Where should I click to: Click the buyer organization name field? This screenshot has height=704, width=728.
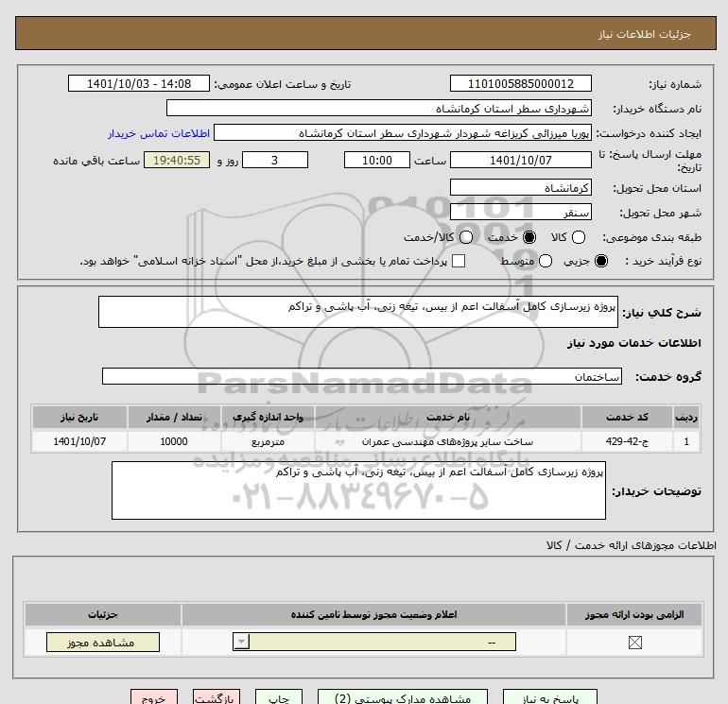click(379, 108)
